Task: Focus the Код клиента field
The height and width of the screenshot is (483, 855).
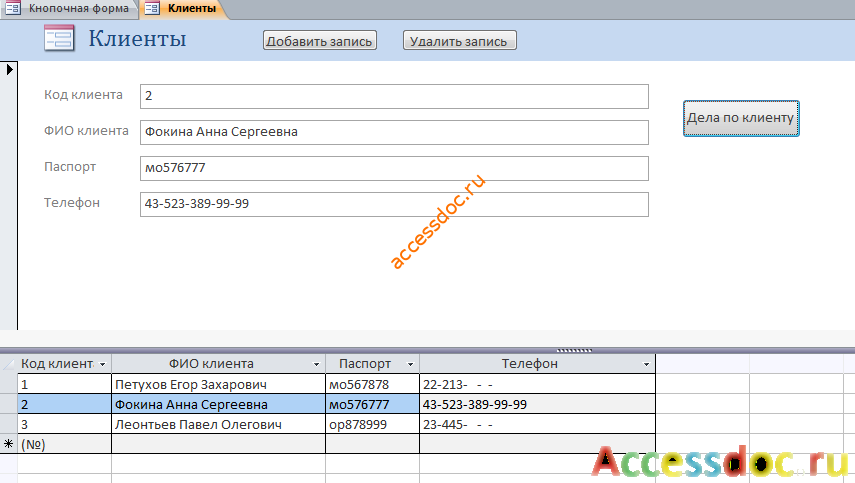Action: (x=394, y=96)
